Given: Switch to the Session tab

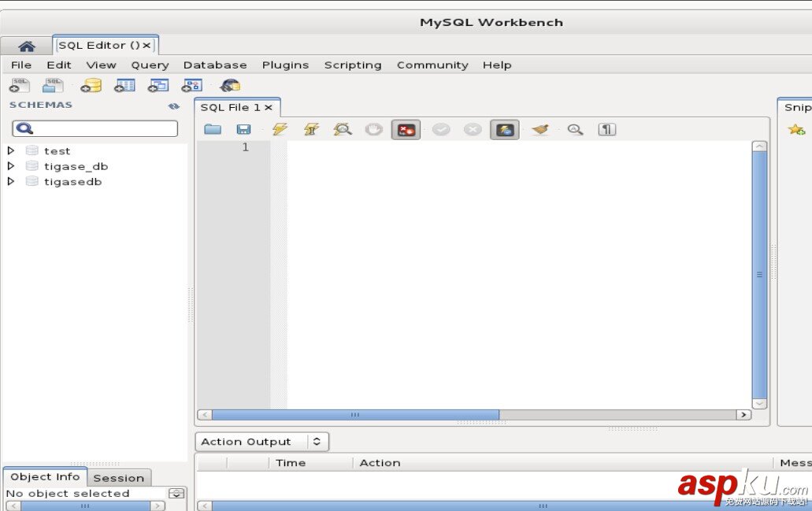Looking at the screenshot, I should pyautogui.click(x=119, y=478).
